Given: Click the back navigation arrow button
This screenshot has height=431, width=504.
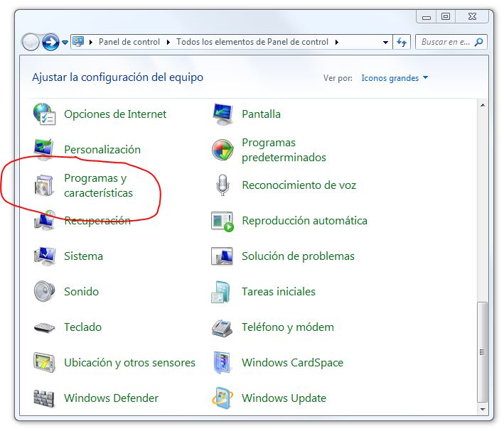Looking at the screenshot, I should point(31,42).
